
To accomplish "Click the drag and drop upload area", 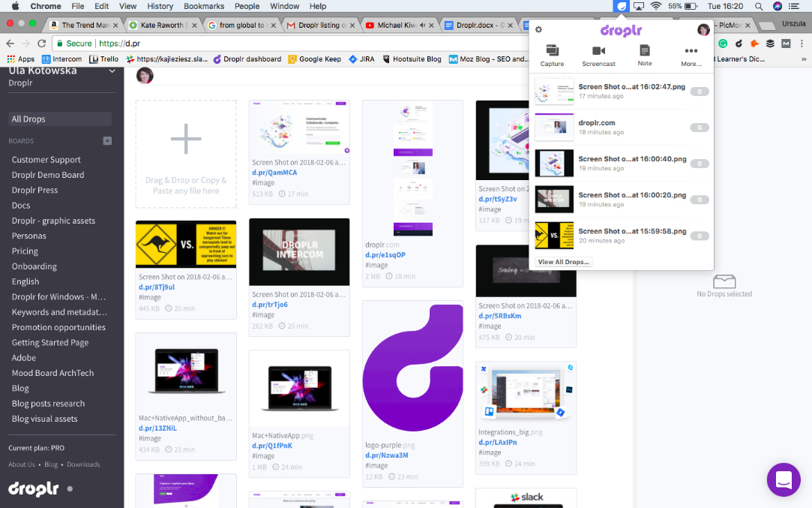I will pos(186,154).
